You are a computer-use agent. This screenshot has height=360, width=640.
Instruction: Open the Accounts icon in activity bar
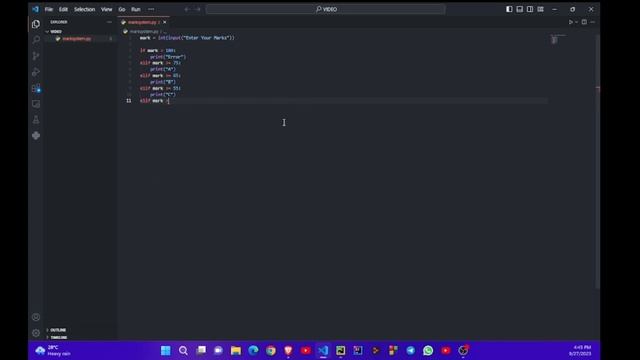coord(36,317)
